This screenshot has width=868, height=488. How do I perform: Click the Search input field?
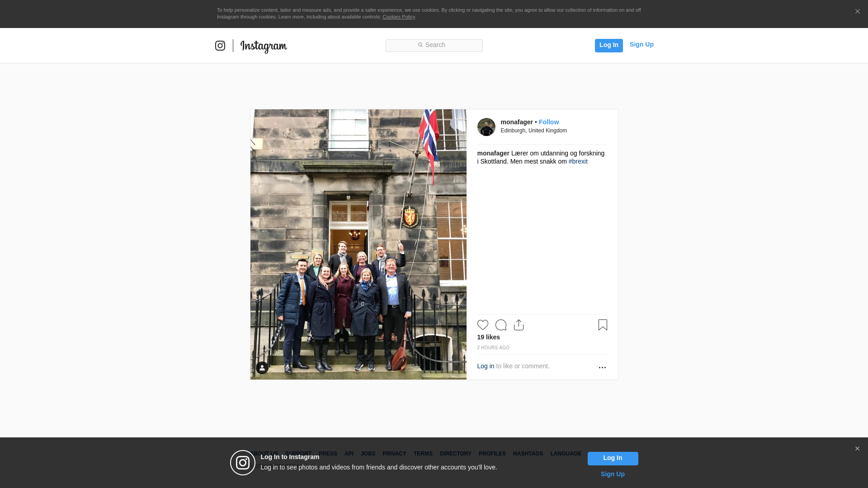tap(434, 46)
